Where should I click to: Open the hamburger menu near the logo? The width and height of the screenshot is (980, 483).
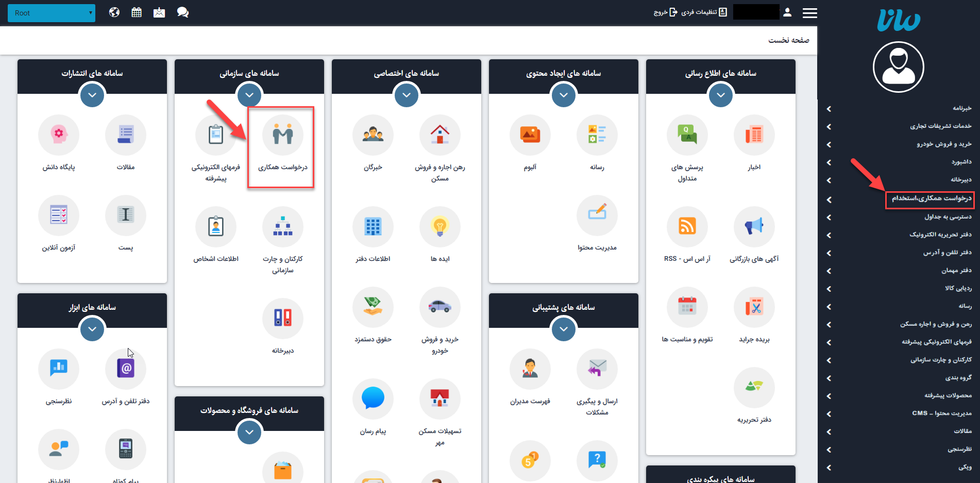click(809, 13)
